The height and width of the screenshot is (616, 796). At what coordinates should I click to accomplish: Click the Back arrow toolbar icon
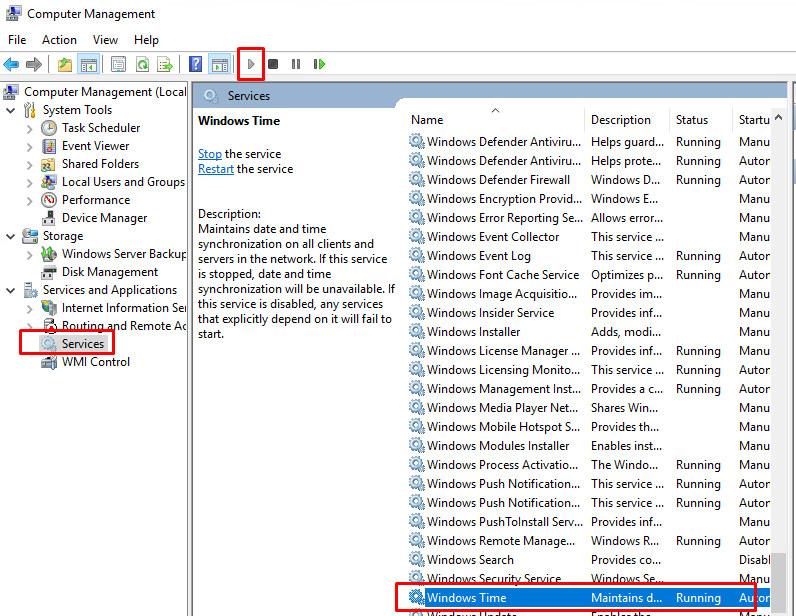coord(11,64)
